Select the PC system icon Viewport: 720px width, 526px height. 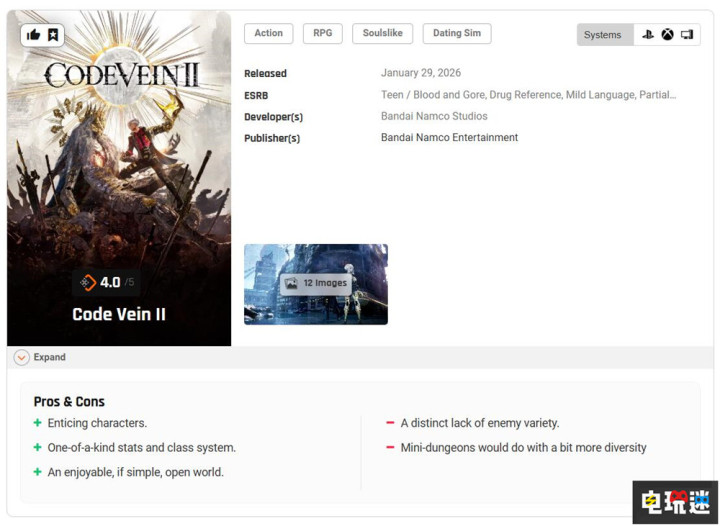point(687,34)
